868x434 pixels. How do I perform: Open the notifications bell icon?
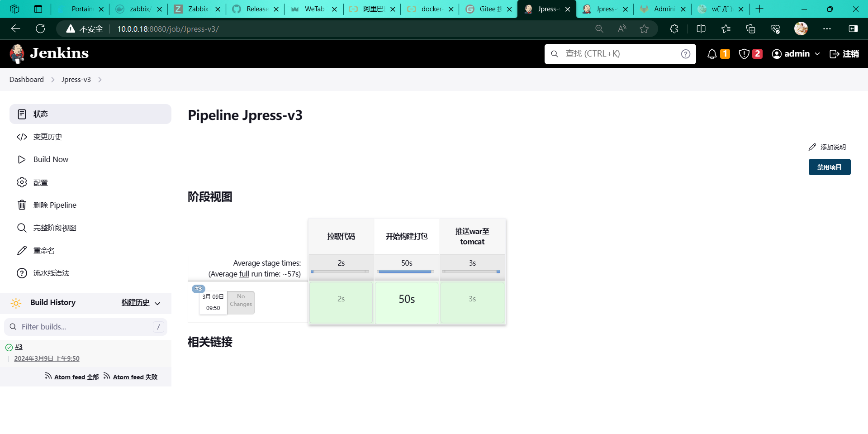712,54
